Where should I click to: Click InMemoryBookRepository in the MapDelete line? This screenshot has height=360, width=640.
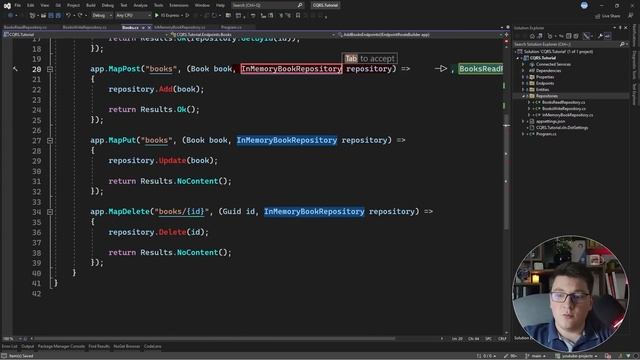pos(314,212)
